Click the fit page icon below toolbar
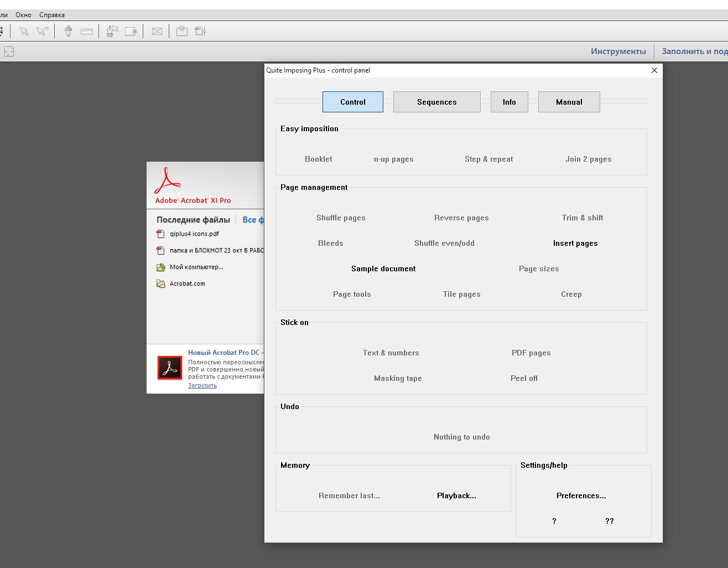The width and height of the screenshot is (728, 568). [x=9, y=51]
